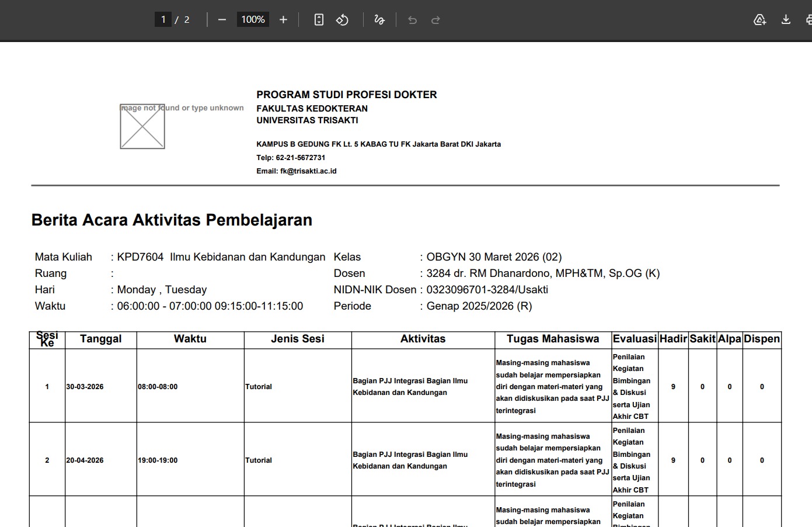
Task: Click the redo arrow icon
Action: click(x=435, y=20)
